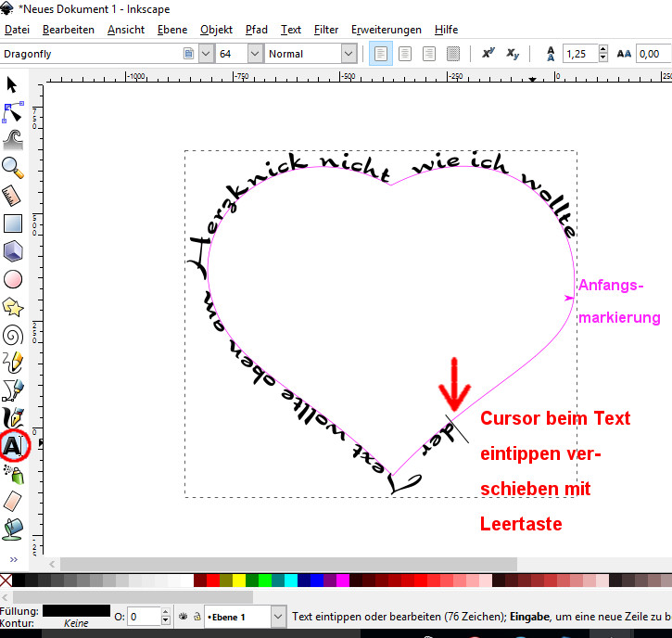672x638 pixels.
Task: Activate the Node editing tool
Action: coord(12,113)
